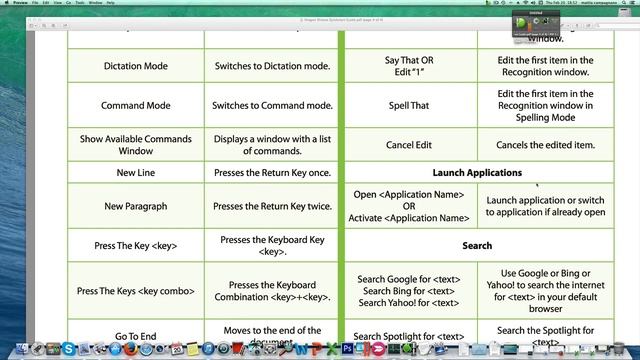Open the App Store dock icon

[116, 349]
